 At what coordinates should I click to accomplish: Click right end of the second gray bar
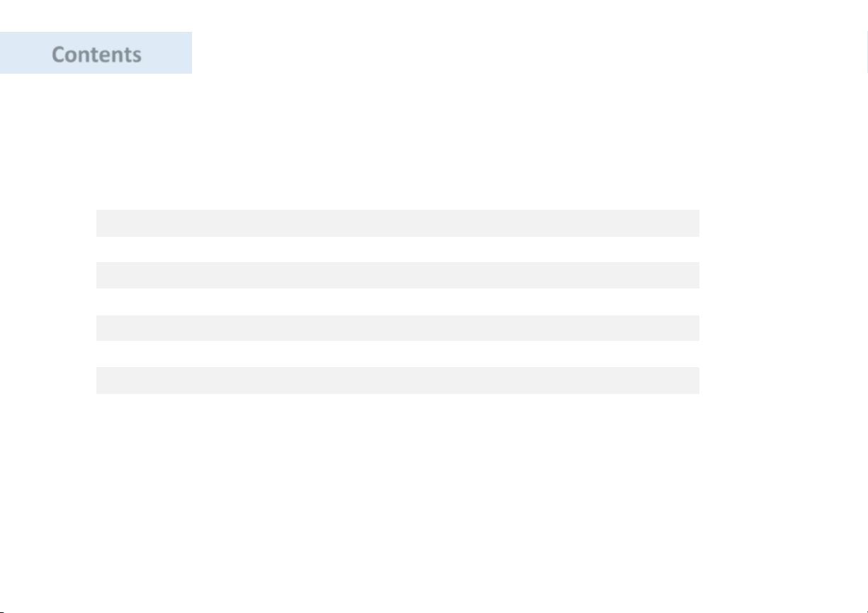click(692, 275)
